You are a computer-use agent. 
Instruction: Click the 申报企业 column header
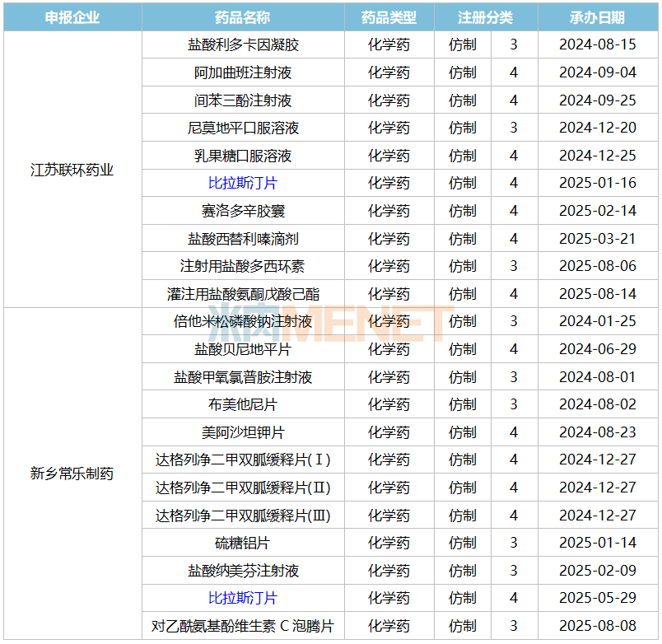coord(72,18)
